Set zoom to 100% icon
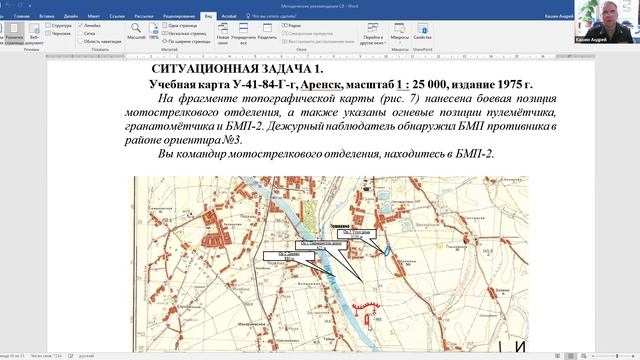640x360 pixels. pos(153,31)
